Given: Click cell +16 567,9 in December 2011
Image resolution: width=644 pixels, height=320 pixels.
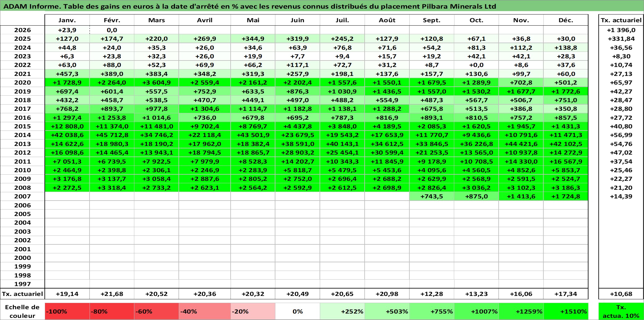Looking at the screenshot, I should point(566,161).
